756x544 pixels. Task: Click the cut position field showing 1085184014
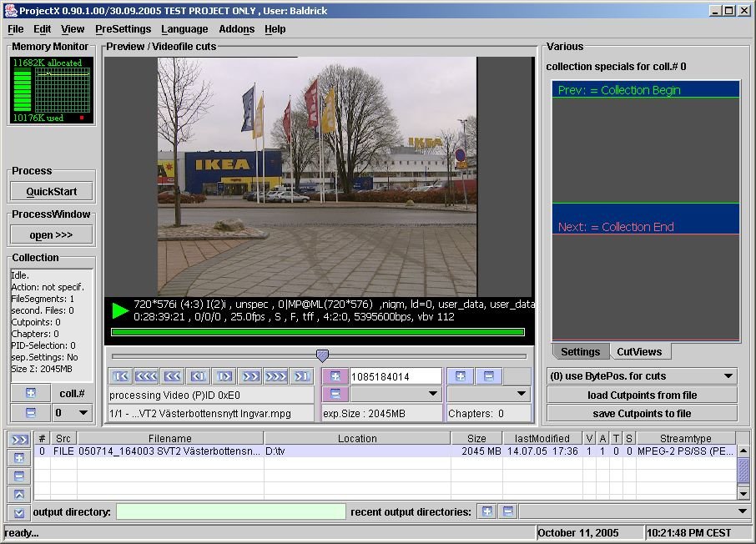pyautogui.click(x=396, y=376)
